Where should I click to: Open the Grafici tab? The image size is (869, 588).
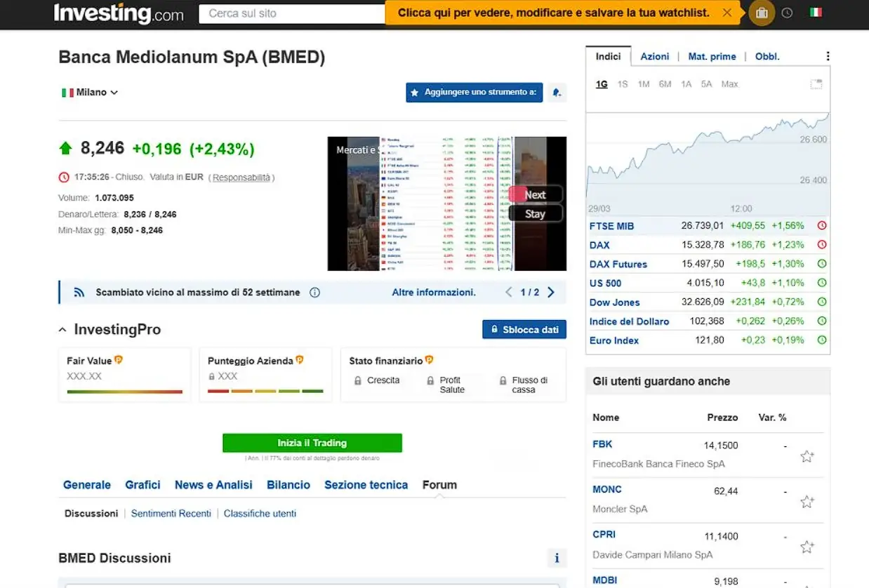tap(142, 485)
